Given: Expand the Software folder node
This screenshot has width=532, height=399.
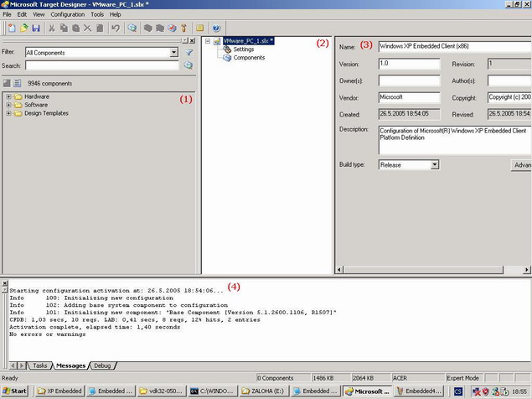Looking at the screenshot, I should [9, 105].
